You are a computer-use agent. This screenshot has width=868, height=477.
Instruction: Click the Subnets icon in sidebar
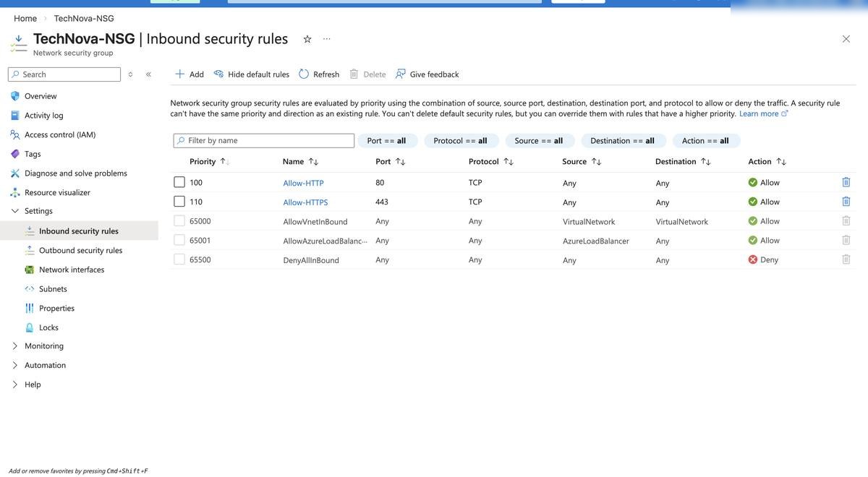[30, 289]
